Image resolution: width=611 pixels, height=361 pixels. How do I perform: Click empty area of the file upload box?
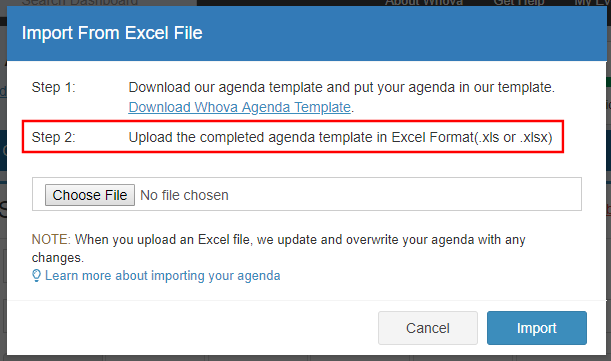point(405,194)
